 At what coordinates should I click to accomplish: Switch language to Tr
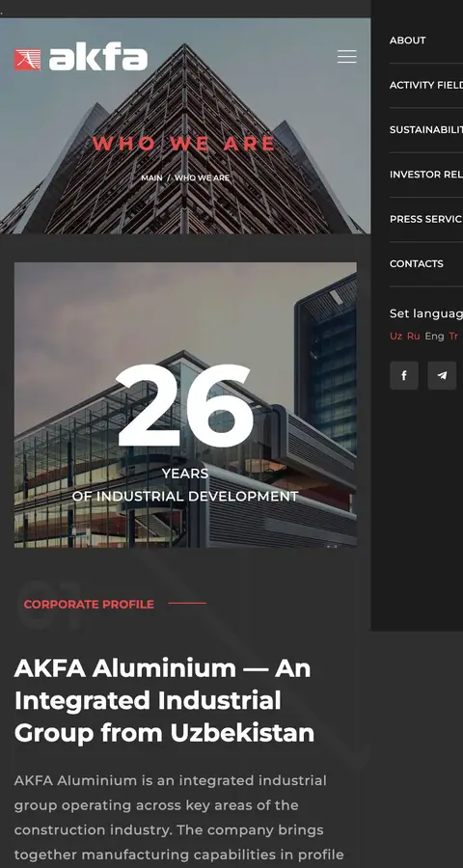click(x=453, y=336)
